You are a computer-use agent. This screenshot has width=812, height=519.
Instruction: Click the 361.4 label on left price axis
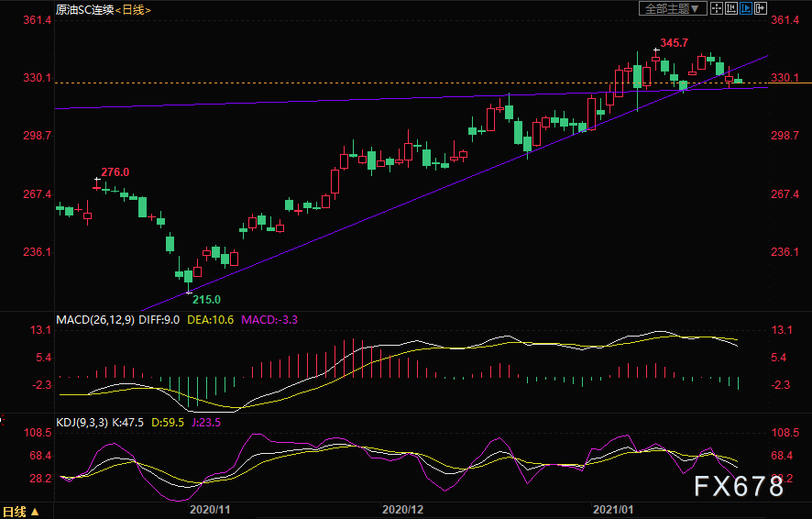[37, 20]
